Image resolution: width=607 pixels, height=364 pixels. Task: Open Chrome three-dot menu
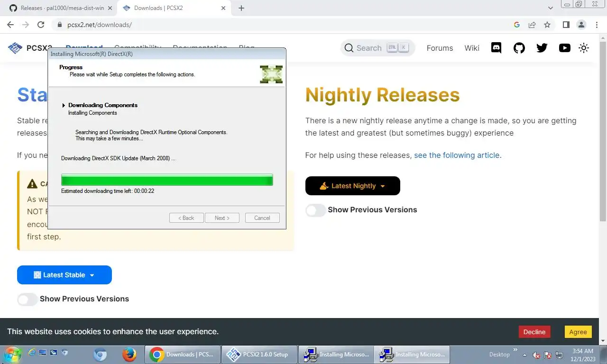597,25
